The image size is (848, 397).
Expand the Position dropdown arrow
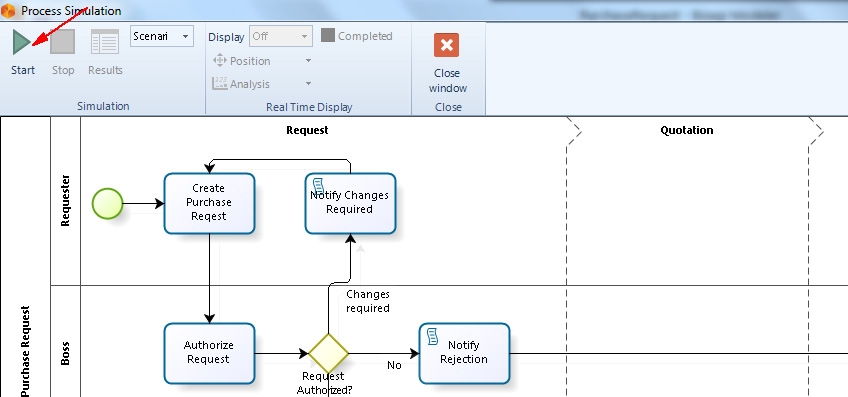pyautogui.click(x=308, y=61)
